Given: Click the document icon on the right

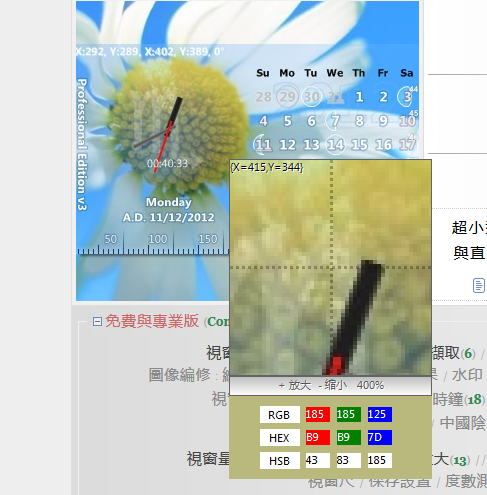Looking at the screenshot, I should pyautogui.click(x=478, y=286).
